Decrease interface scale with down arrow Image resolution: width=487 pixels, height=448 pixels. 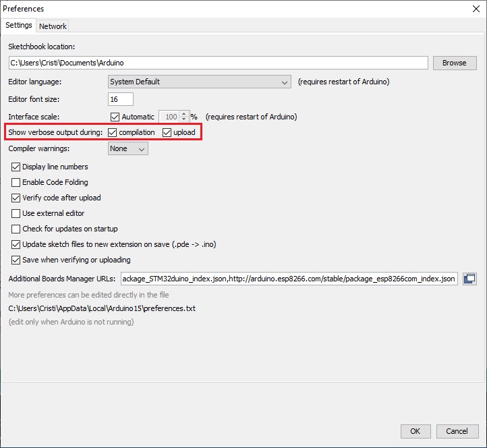[184, 119]
